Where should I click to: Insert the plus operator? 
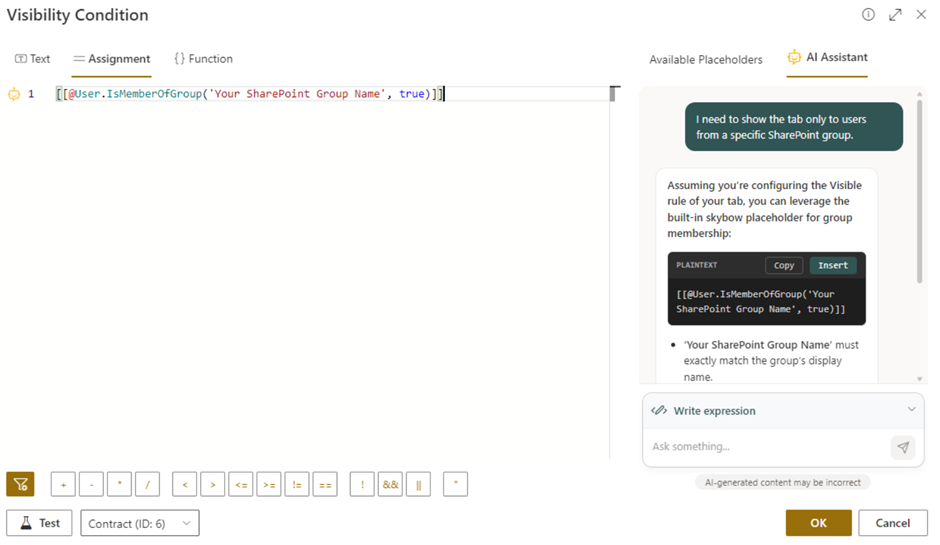(63, 484)
